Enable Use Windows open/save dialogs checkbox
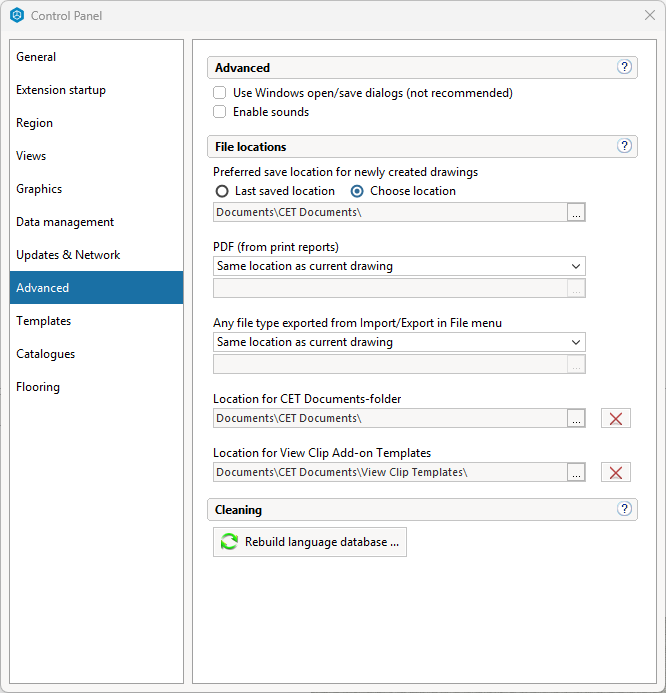Screen dimensions: 666x693 [x=220, y=93]
